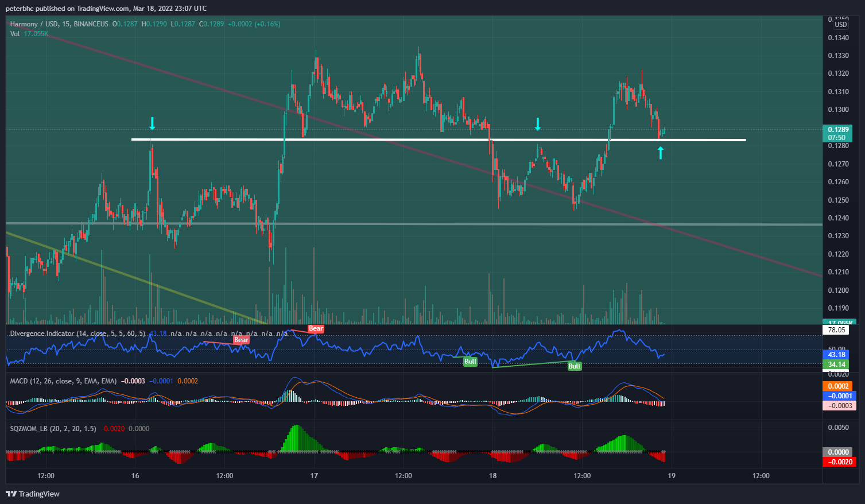Click the 0.1240 price axis label
Screen dimensions: 865x504
pos(838,218)
